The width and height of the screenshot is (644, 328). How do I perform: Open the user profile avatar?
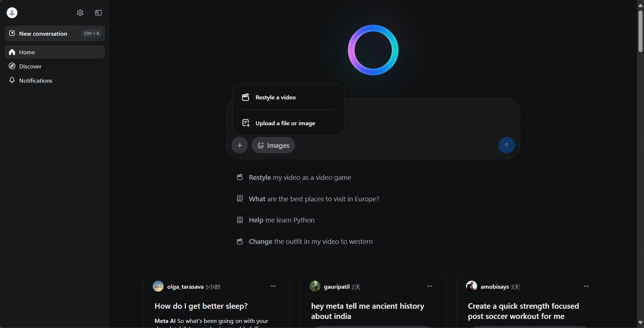click(12, 13)
